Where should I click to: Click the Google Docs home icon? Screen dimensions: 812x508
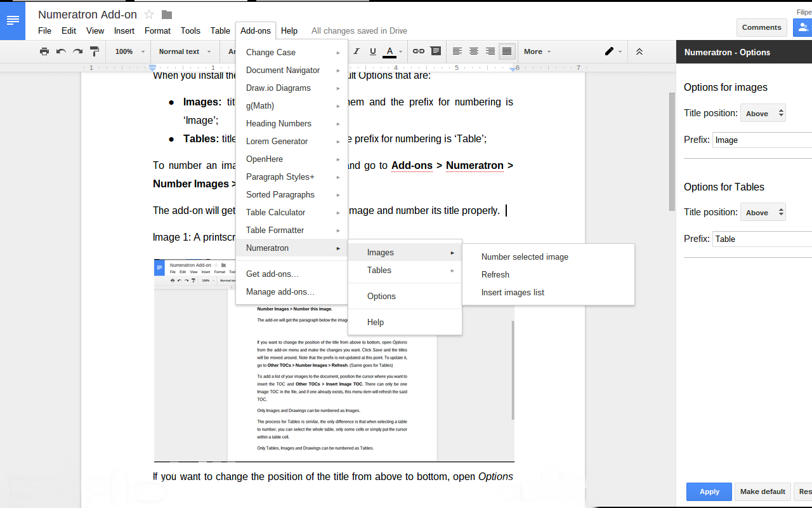tap(13, 20)
